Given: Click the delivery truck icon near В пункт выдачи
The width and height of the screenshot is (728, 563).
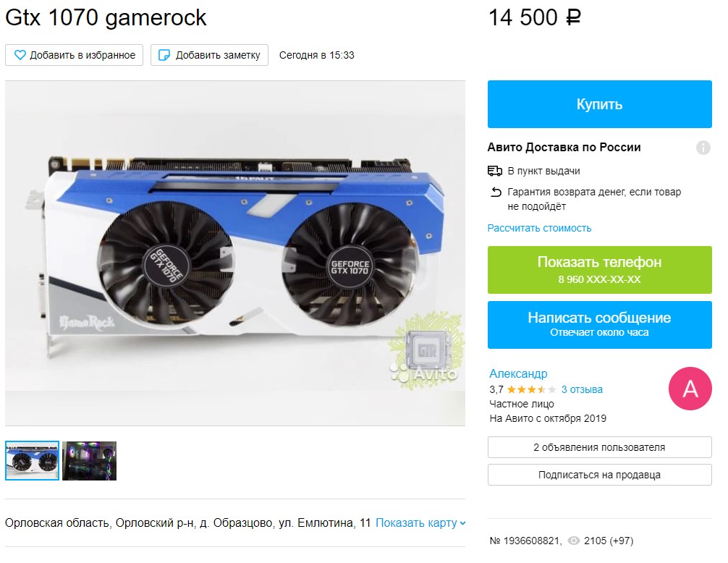Looking at the screenshot, I should click(x=495, y=172).
